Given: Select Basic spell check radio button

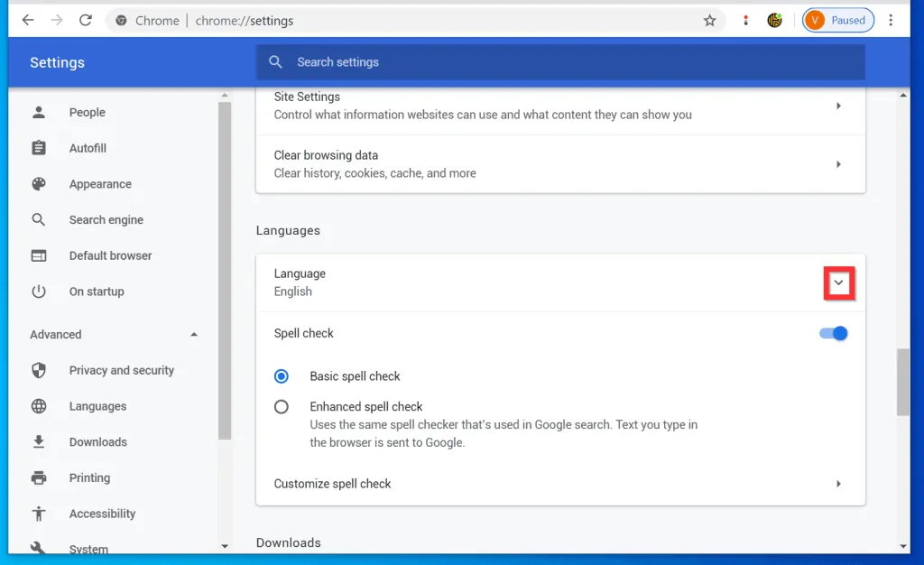Looking at the screenshot, I should coord(282,376).
